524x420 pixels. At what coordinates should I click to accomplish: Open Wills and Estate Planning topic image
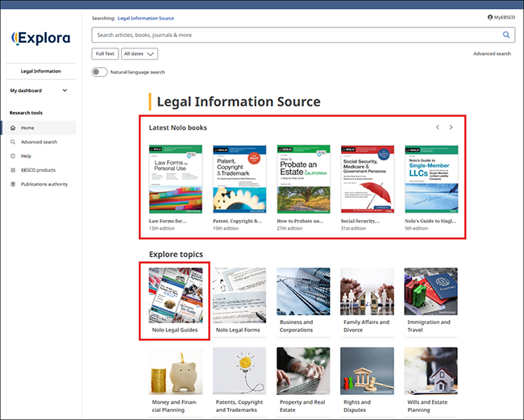(431, 371)
